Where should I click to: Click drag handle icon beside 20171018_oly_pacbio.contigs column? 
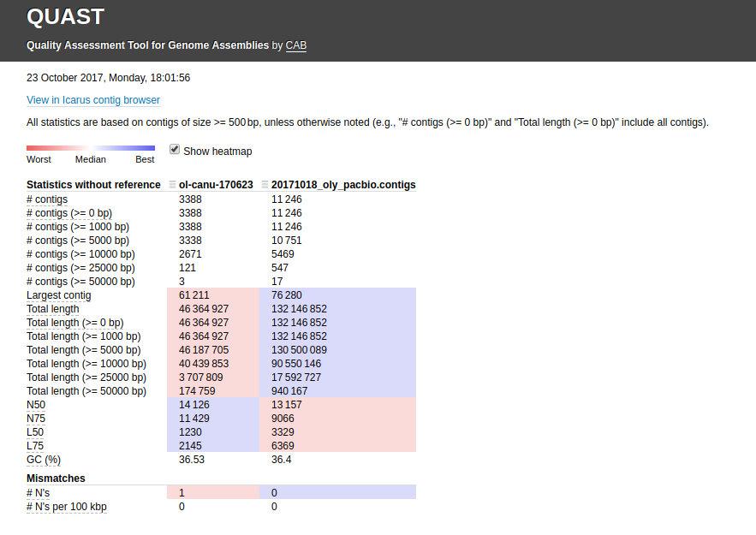click(x=265, y=185)
